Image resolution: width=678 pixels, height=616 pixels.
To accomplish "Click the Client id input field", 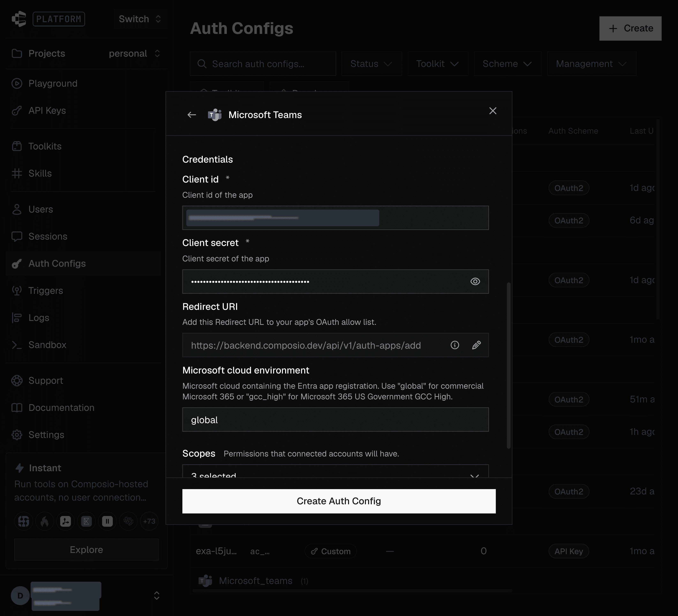I will 335,218.
